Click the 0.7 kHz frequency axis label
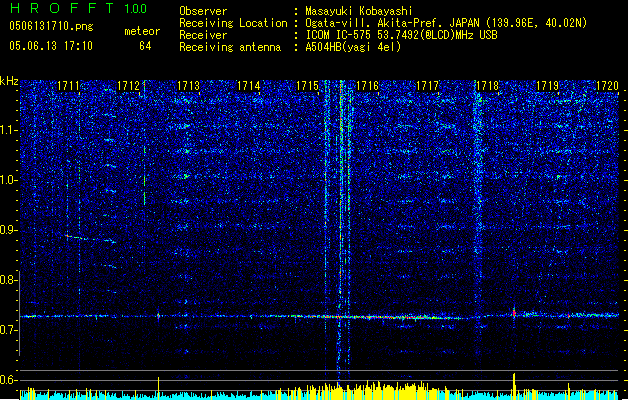The height and width of the screenshot is (400, 629). tap(9, 330)
